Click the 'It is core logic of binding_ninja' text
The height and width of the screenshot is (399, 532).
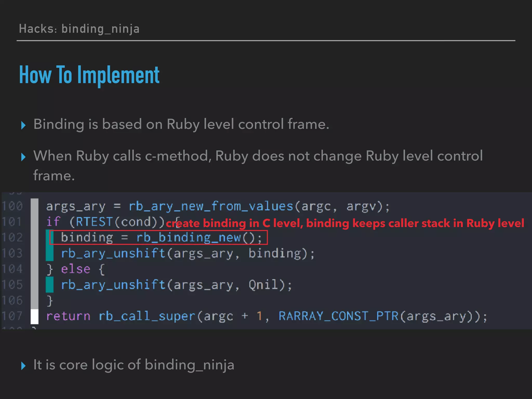pyautogui.click(x=134, y=365)
